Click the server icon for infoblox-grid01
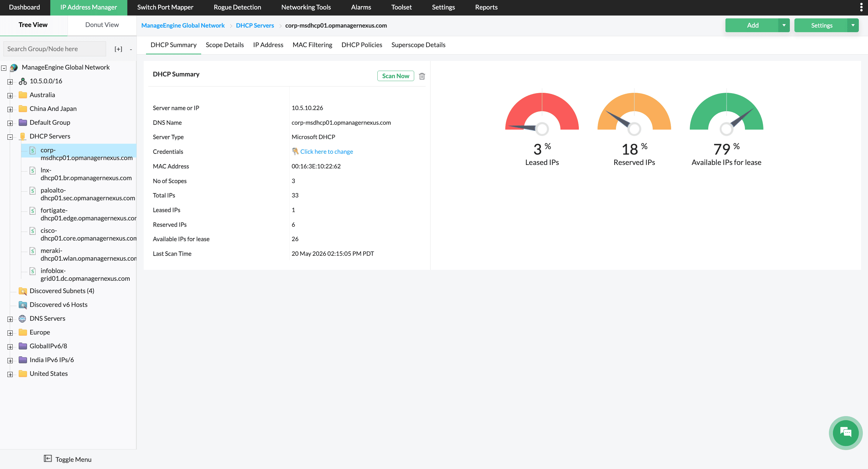This screenshot has height=469, width=868. pyautogui.click(x=33, y=271)
